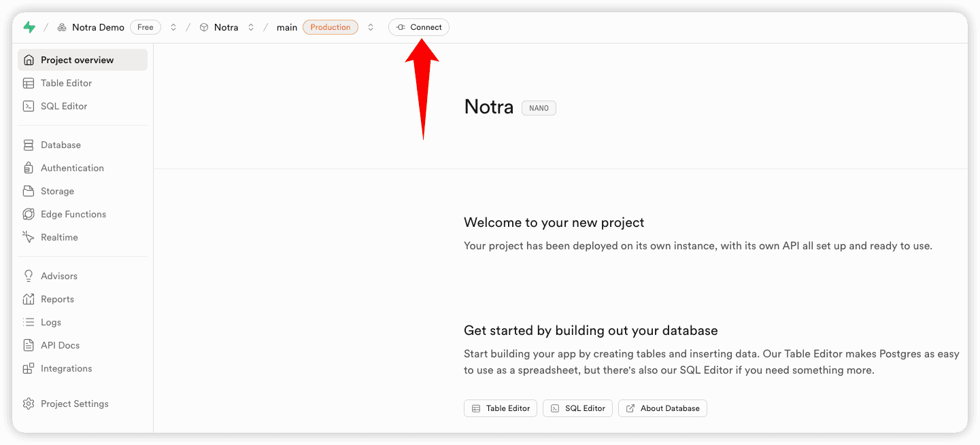Go to Project overview in sidebar

tap(77, 60)
